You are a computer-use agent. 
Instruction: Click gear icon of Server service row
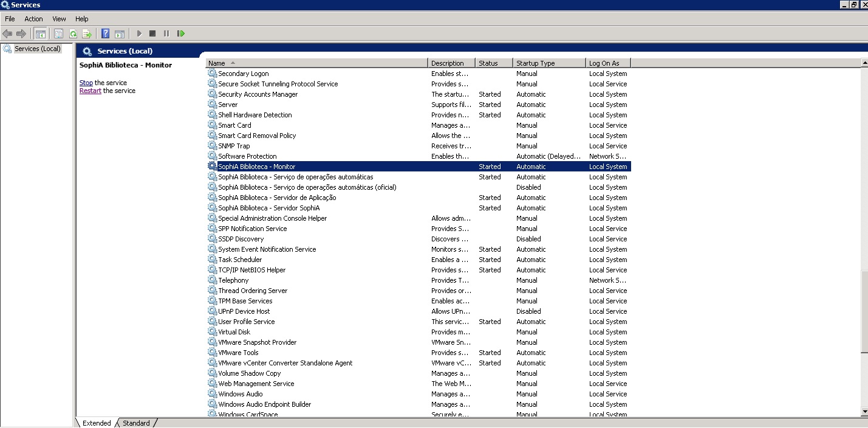[x=212, y=105]
